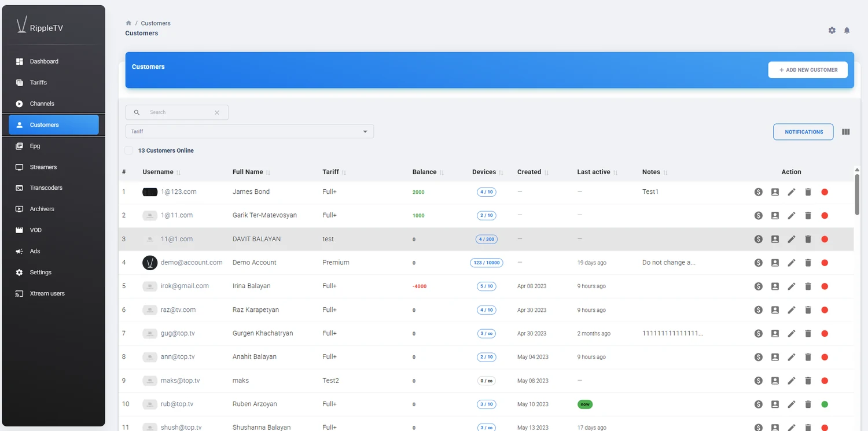This screenshot has width=868, height=431.
Task: Sort table by Devices column
Action: (x=488, y=172)
